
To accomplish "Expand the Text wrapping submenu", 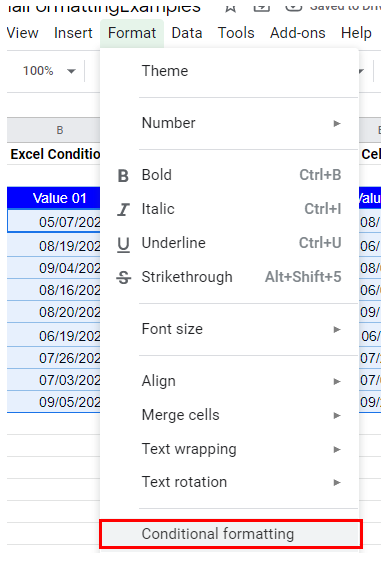I will click(229, 449).
